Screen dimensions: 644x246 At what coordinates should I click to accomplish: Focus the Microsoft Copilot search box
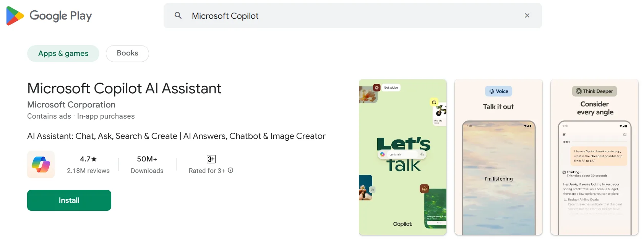click(x=352, y=16)
